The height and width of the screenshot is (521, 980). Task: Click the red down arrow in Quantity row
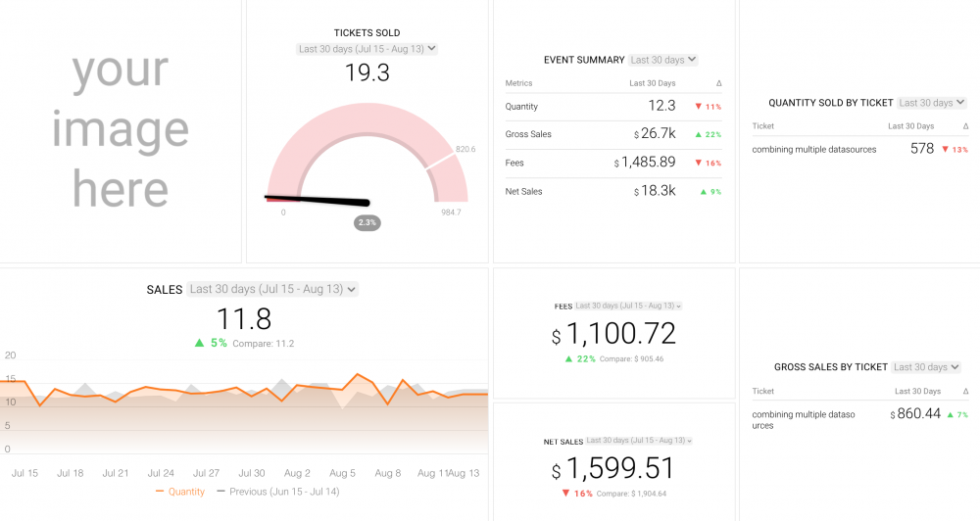click(698, 107)
